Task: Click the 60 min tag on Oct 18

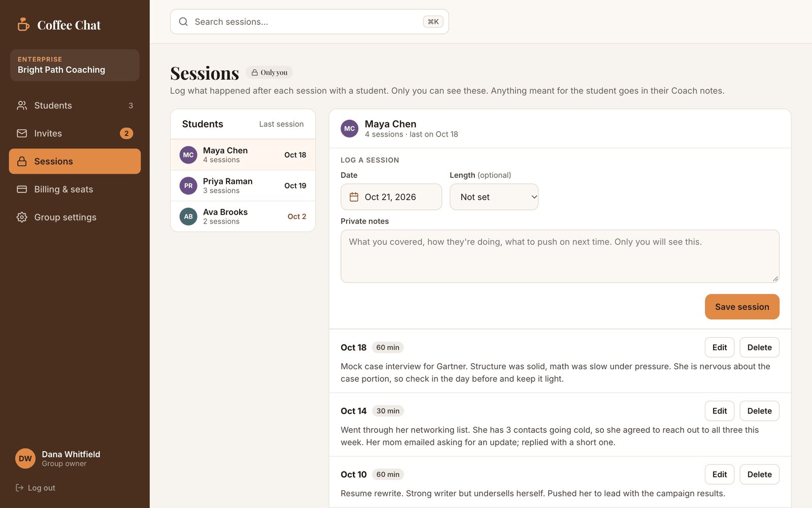Action: click(388, 347)
